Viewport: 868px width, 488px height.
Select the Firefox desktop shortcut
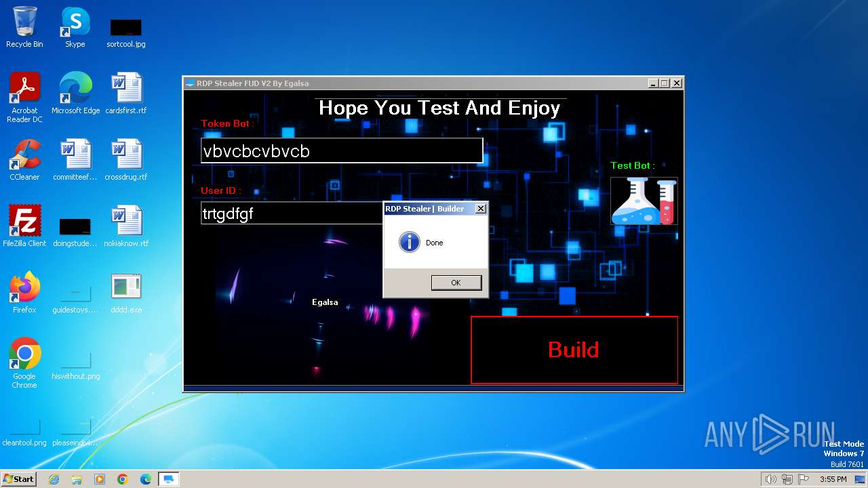(24, 293)
